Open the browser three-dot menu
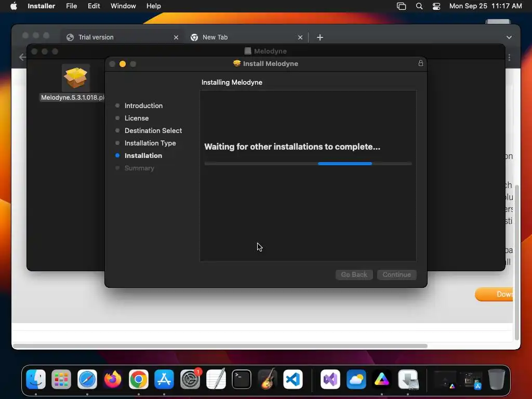Image resolution: width=532 pixels, height=399 pixels. tap(509, 57)
